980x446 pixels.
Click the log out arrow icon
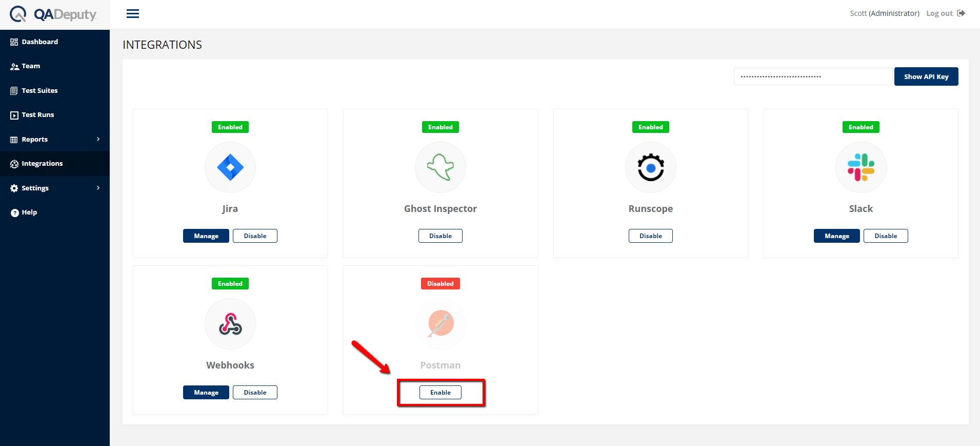coord(961,13)
